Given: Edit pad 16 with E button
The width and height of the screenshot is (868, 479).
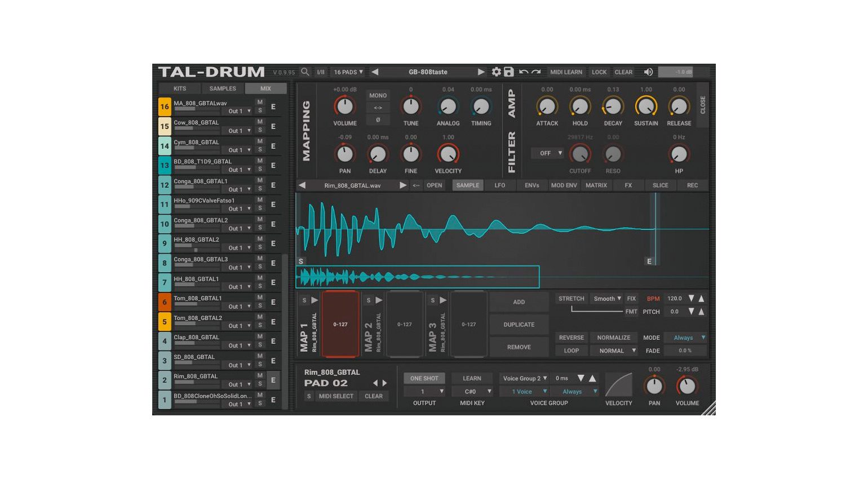Looking at the screenshot, I should pos(273,107).
